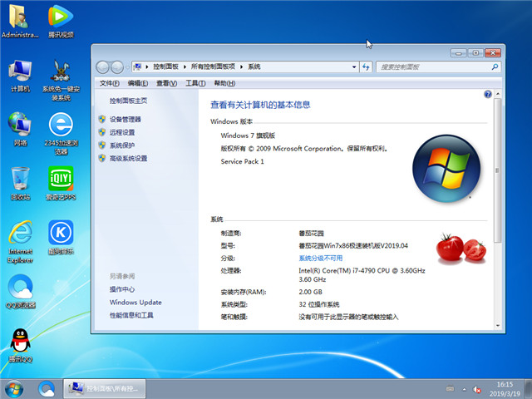
Task: Click the 设备管理器 link in sidebar
Action: pos(125,120)
